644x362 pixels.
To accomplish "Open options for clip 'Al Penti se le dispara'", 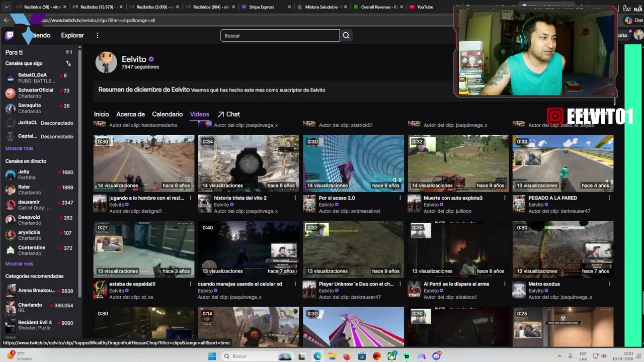I will (x=505, y=284).
